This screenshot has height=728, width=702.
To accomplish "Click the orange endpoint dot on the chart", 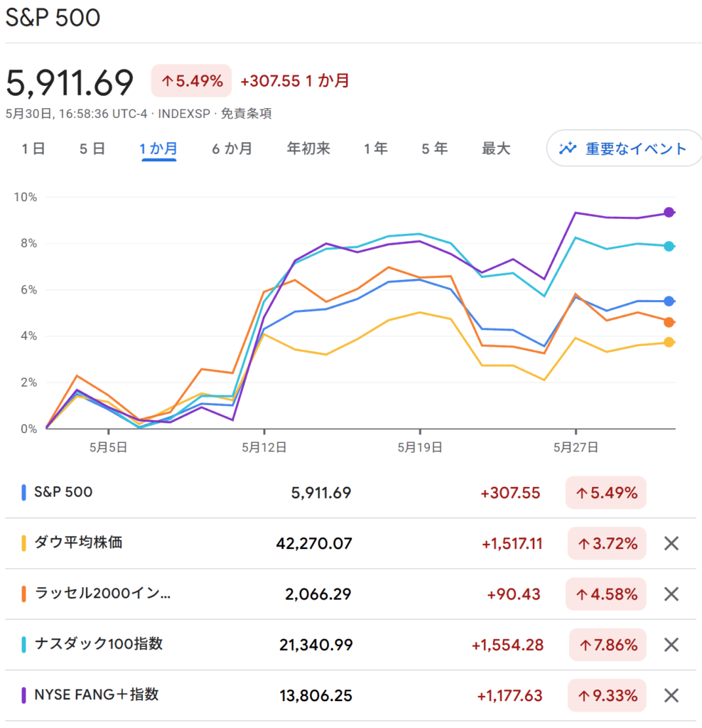I will coord(669,322).
